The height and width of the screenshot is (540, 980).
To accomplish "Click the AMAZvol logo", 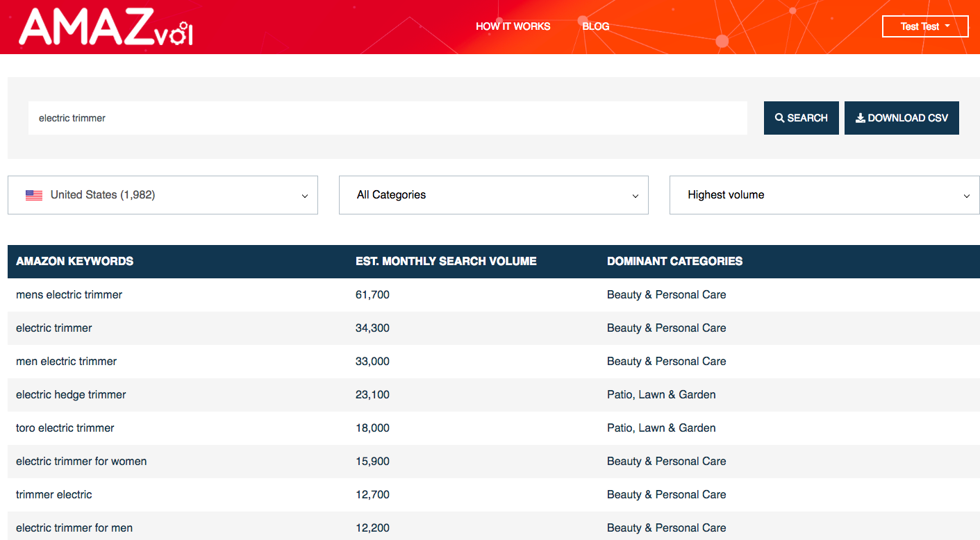I will pyautogui.click(x=106, y=28).
